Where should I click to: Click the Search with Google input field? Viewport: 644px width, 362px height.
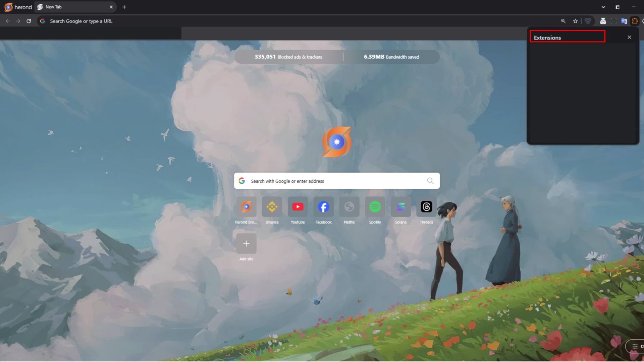point(335,181)
